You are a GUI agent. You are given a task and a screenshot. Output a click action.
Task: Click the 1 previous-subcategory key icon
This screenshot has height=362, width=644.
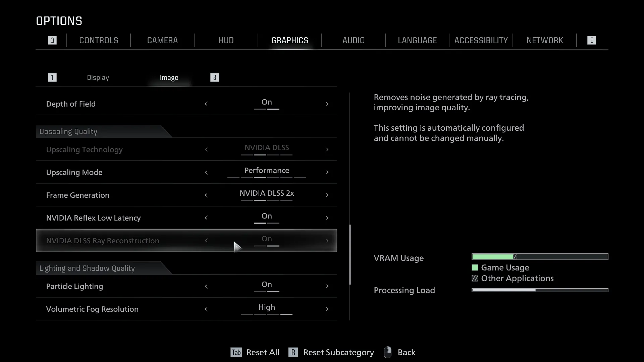[52, 77]
